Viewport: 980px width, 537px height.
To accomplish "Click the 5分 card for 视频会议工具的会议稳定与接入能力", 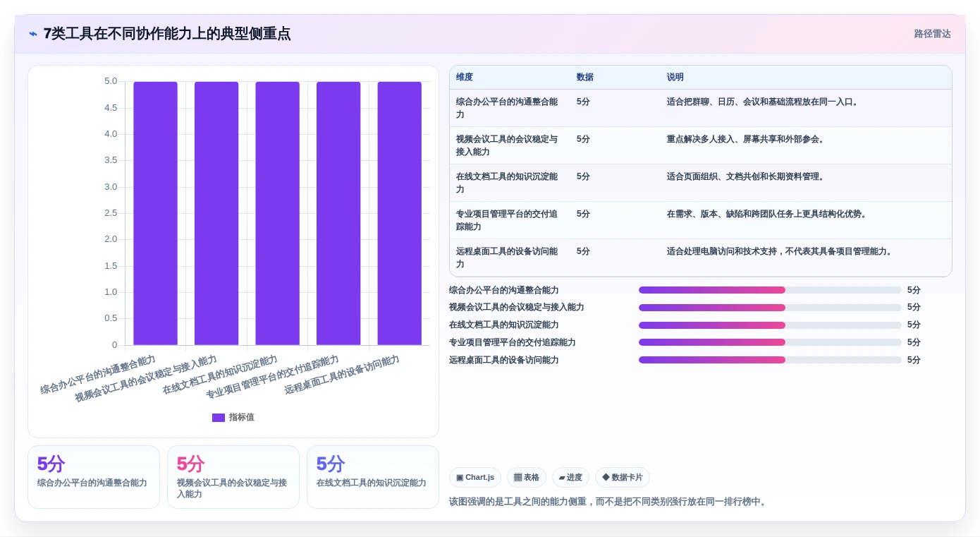I will point(233,477).
